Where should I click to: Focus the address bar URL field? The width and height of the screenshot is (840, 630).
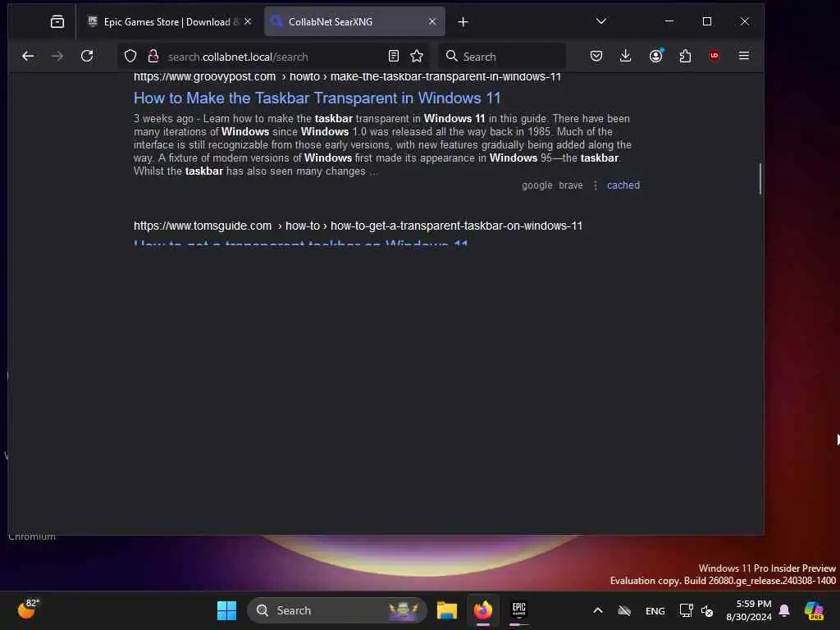[273, 57]
